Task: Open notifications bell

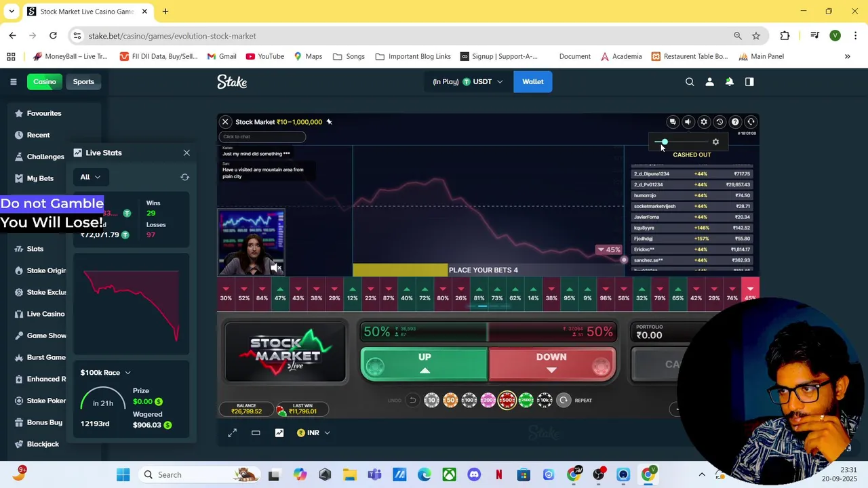Action: click(730, 81)
